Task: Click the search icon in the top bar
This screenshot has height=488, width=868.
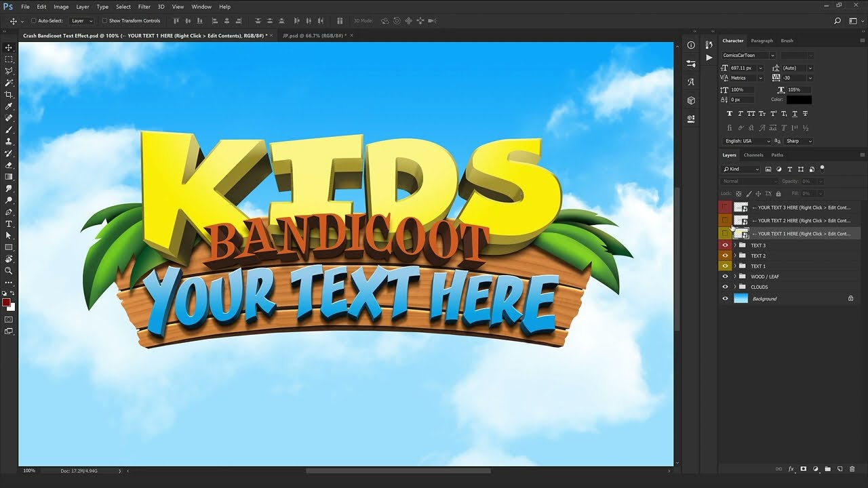Action: coord(837,21)
